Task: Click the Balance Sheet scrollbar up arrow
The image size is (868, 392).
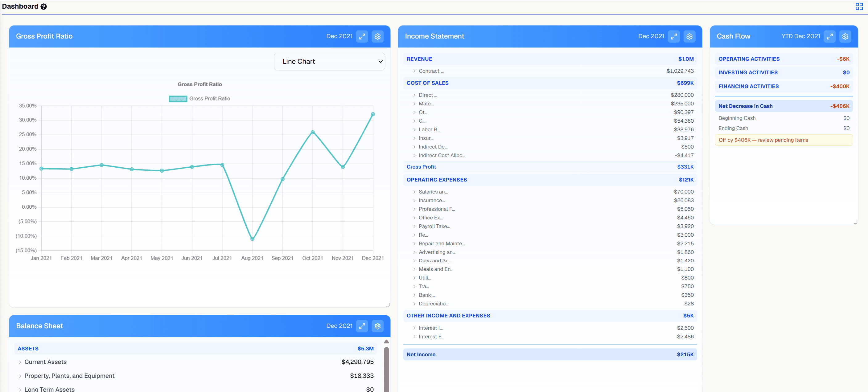Action: pos(386,341)
